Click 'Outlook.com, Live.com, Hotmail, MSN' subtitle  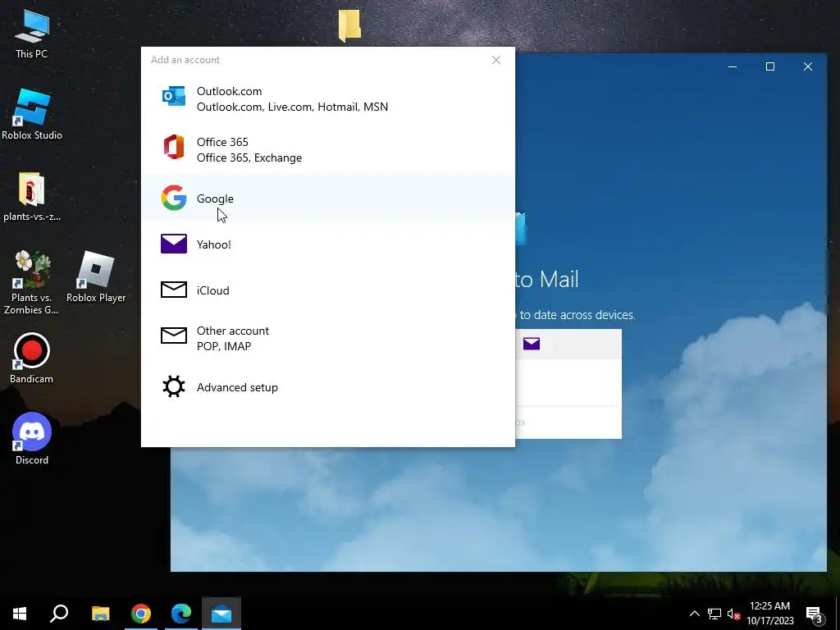click(293, 107)
